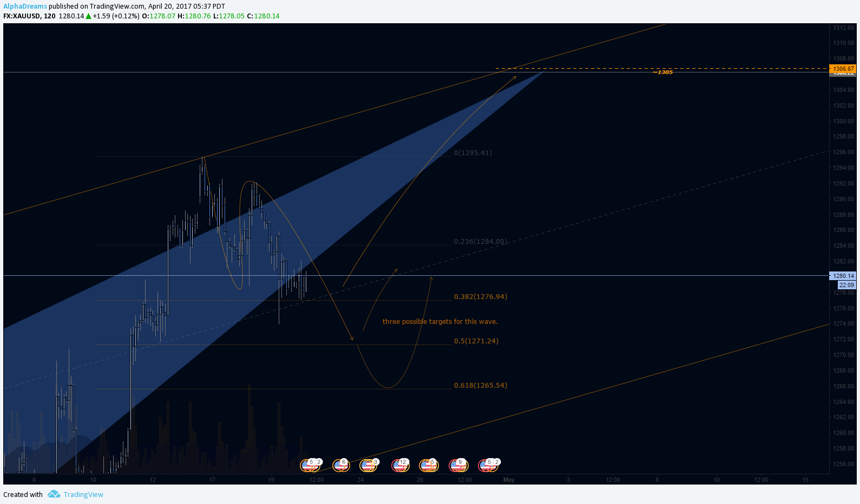The width and height of the screenshot is (860, 504).
Task: Click the Fibonacci 0.382(1276.94) level label
Action: click(481, 296)
